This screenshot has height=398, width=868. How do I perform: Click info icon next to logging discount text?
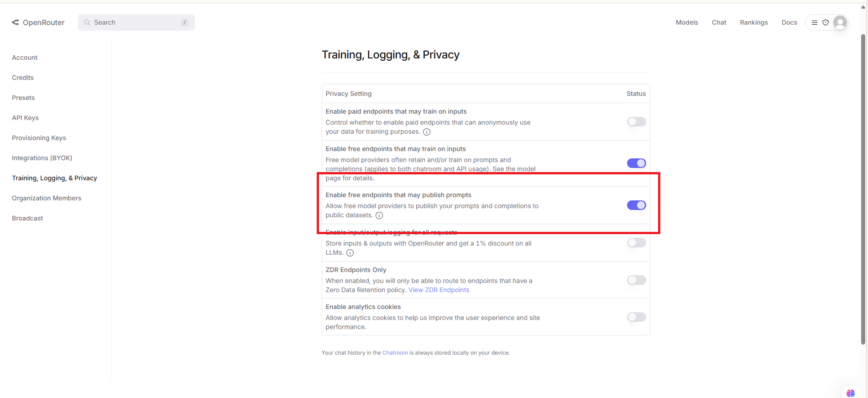coord(350,253)
